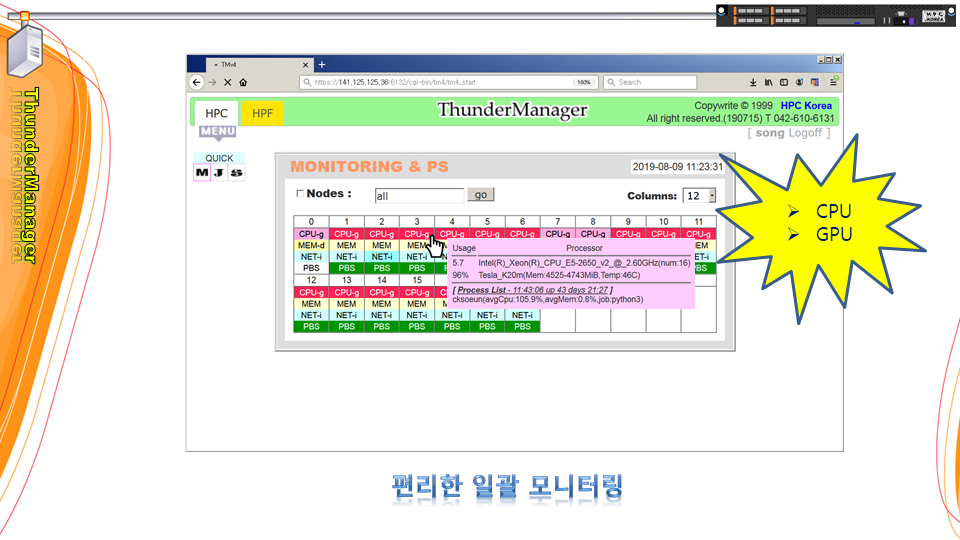Screen dimensions: 960x540
Task: Click the M quick access icon
Action: click(x=202, y=172)
